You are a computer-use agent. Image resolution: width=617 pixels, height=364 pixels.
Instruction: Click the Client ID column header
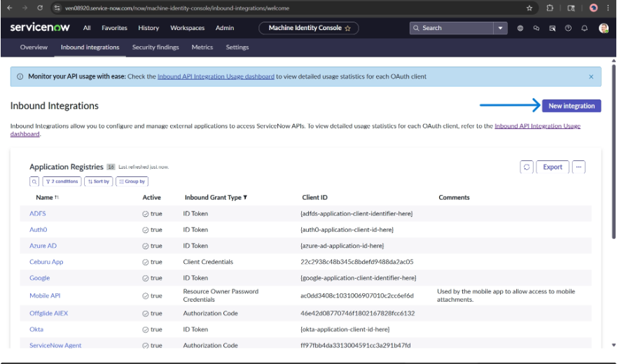coord(314,197)
